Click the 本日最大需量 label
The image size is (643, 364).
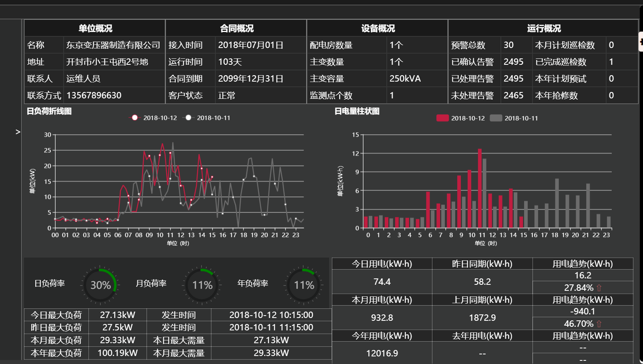click(179, 340)
